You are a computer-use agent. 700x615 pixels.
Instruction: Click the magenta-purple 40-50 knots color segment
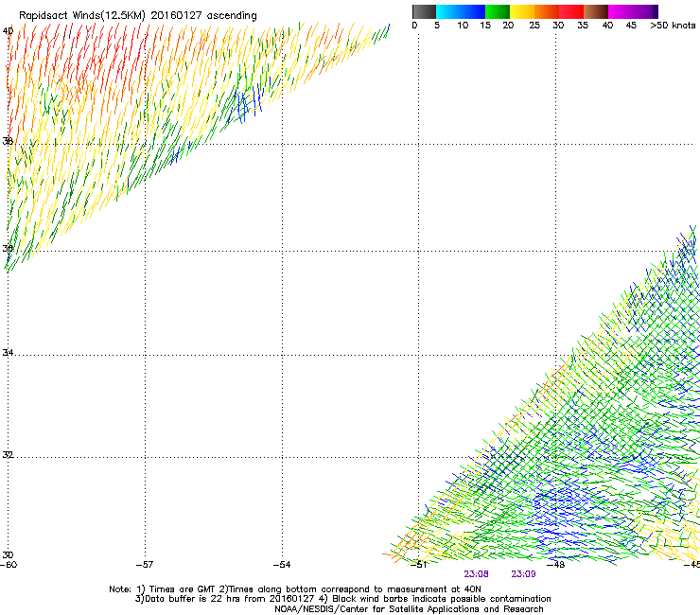coord(633,11)
